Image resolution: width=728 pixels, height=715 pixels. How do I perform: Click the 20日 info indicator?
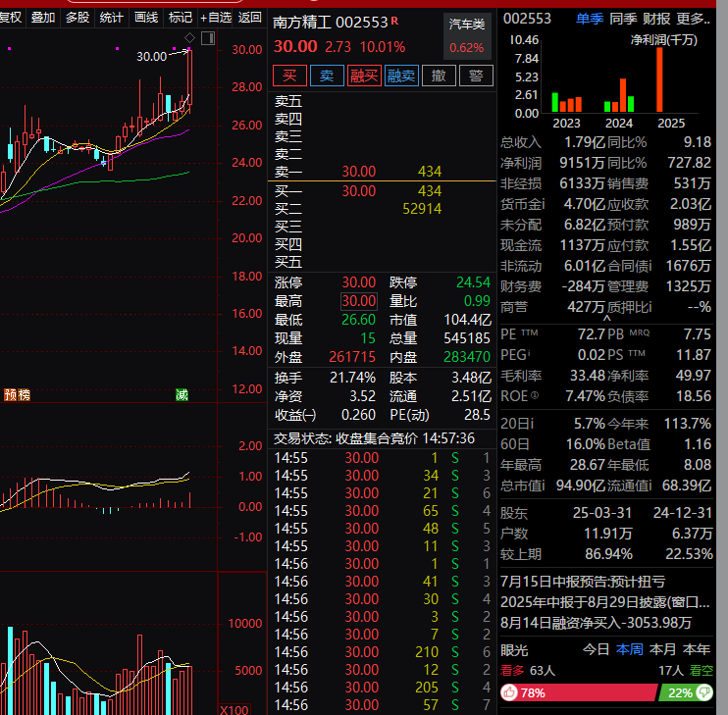pos(532,424)
